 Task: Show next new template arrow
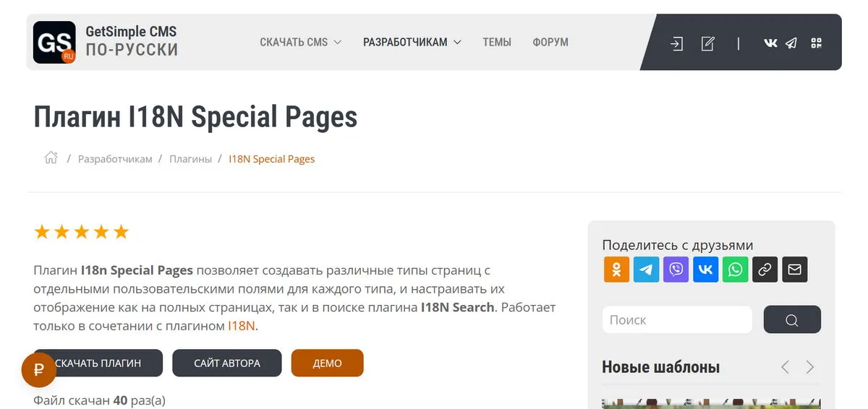coord(810,367)
